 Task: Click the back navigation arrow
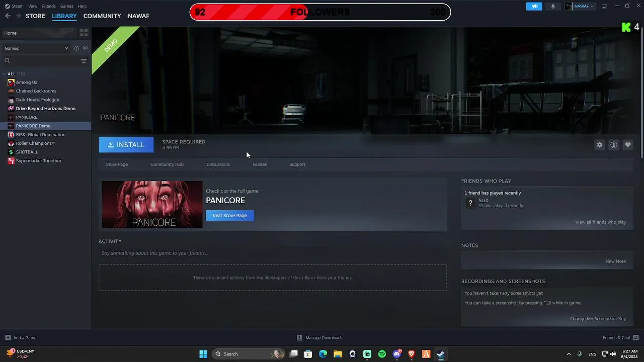point(8,16)
